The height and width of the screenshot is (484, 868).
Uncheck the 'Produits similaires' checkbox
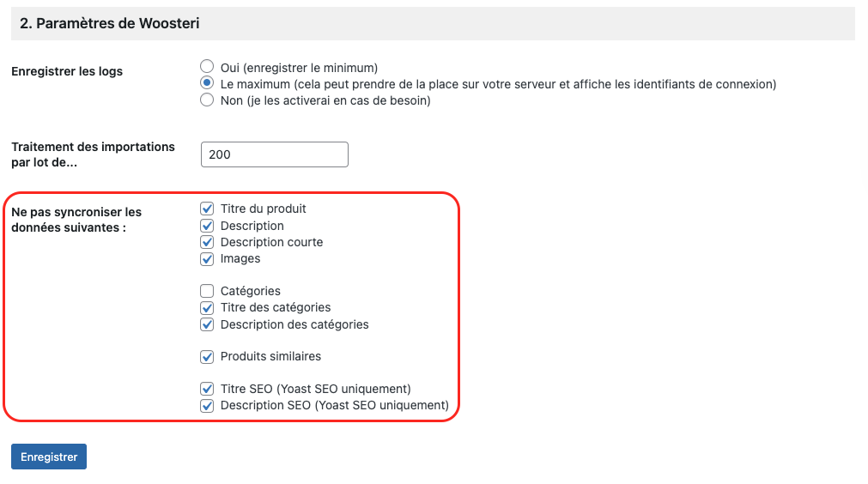pyautogui.click(x=207, y=356)
